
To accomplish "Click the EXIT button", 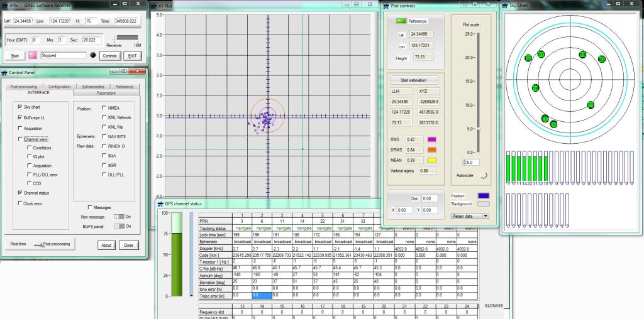I will point(132,56).
